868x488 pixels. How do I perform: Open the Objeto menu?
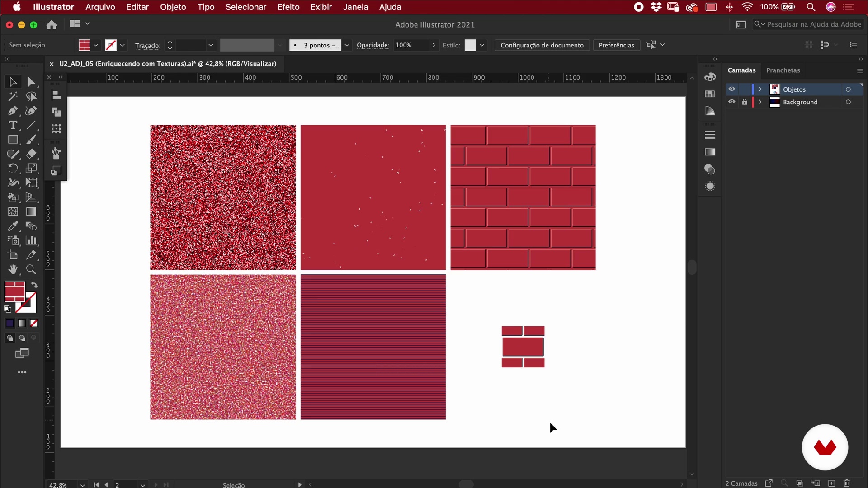click(x=173, y=7)
